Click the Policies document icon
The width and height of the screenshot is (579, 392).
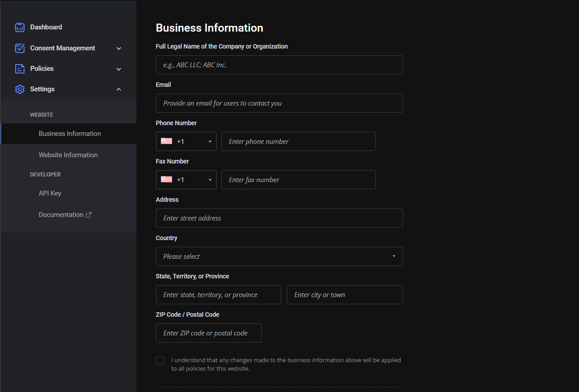point(20,69)
